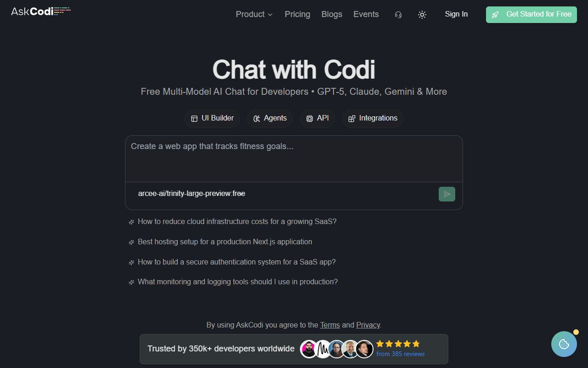The image size is (588, 368).
Task: Click the headphones support icon
Action: [398, 14]
